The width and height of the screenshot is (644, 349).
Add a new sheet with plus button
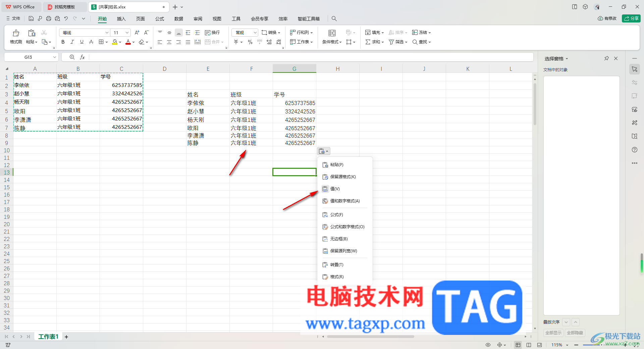click(66, 337)
